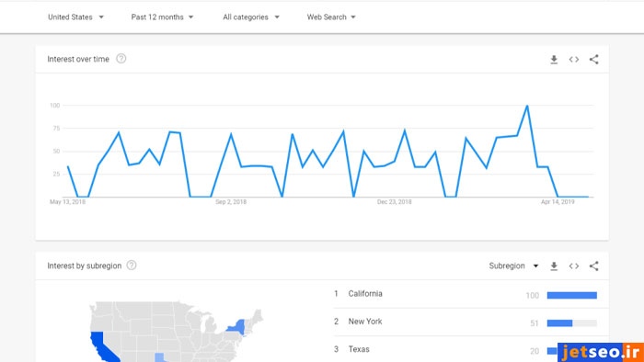Change the Past 12 months time range
Screen dimensions: 644x362
click(x=162, y=17)
